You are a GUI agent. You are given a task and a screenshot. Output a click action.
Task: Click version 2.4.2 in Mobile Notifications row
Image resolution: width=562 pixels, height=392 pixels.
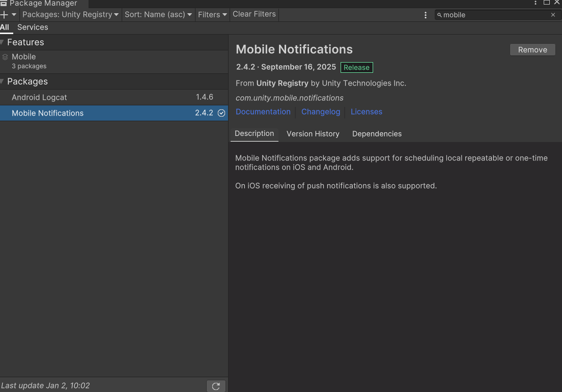tap(204, 113)
